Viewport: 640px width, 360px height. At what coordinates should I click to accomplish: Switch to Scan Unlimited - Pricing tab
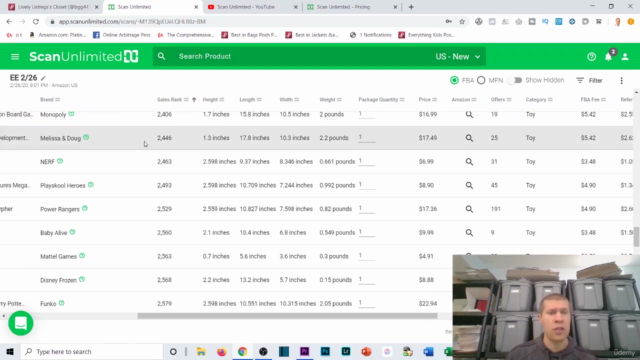(x=352, y=7)
